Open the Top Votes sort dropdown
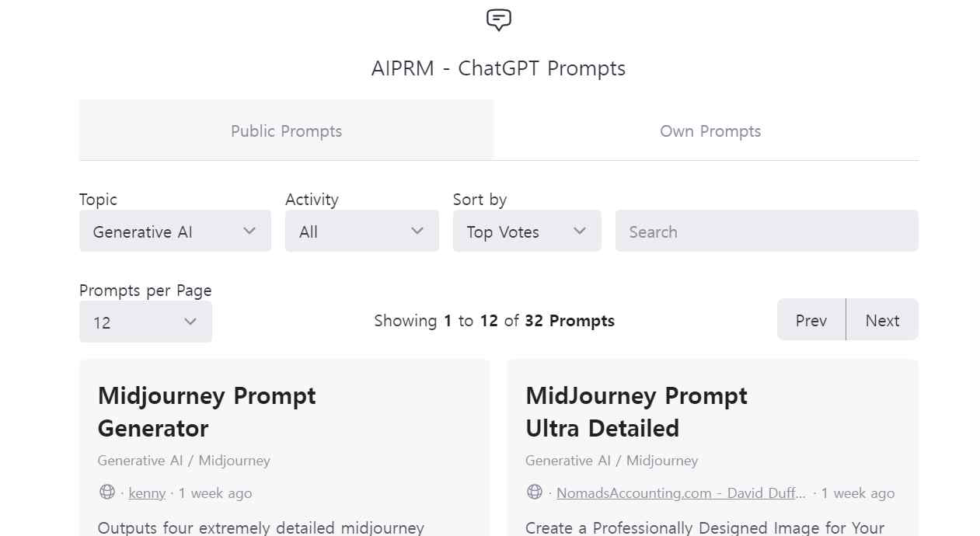Screen dimensions: 980x536 coord(527,231)
